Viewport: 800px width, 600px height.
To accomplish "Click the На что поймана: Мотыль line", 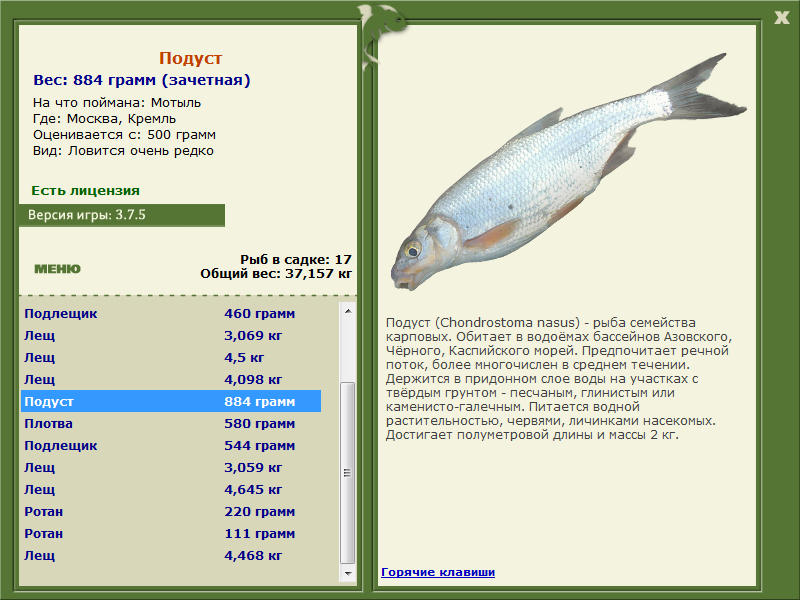I will (117, 103).
